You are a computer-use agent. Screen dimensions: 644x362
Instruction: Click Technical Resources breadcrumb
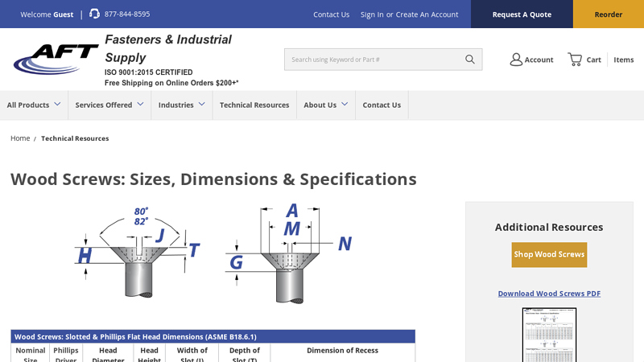tap(75, 138)
